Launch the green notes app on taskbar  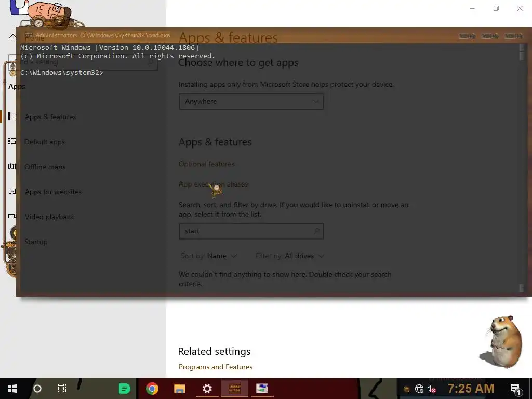pyautogui.click(x=125, y=389)
